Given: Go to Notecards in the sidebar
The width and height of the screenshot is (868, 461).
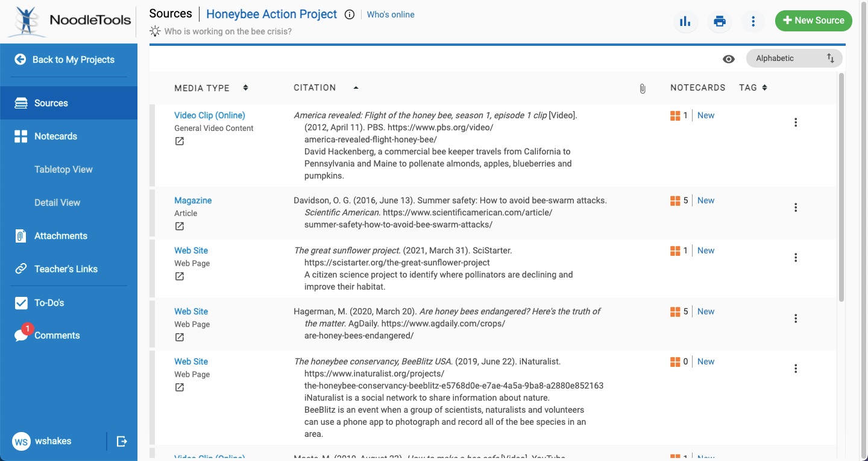Looking at the screenshot, I should (x=55, y=136).
